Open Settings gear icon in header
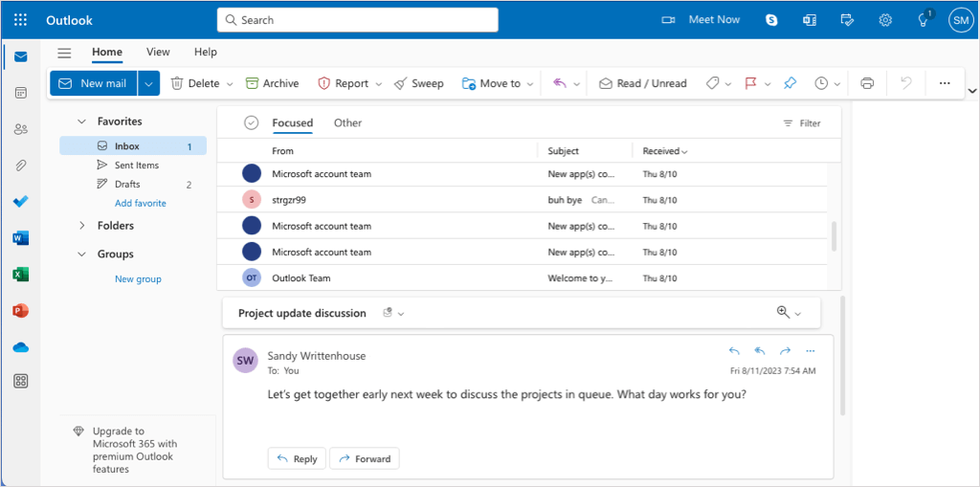 pyautogui.click(x=885, y=20)
